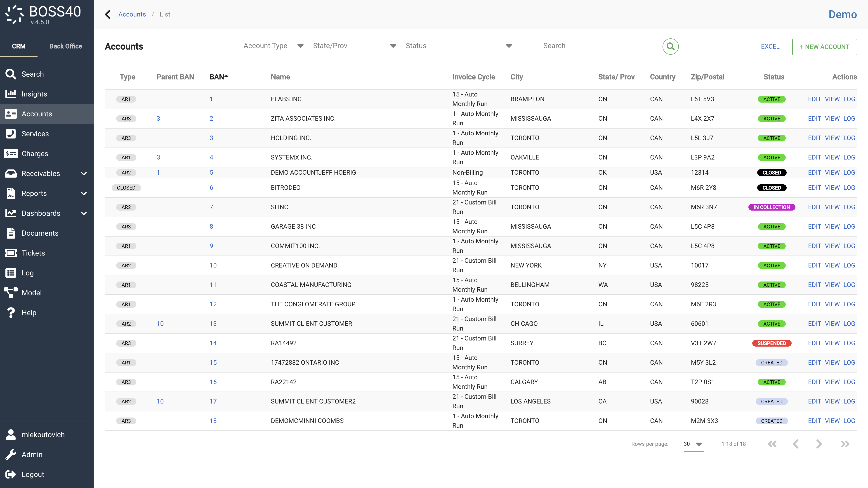This screenshot has height=488, width=868.
Task: Select the CRM tab
Action: [x=19, y=46]
